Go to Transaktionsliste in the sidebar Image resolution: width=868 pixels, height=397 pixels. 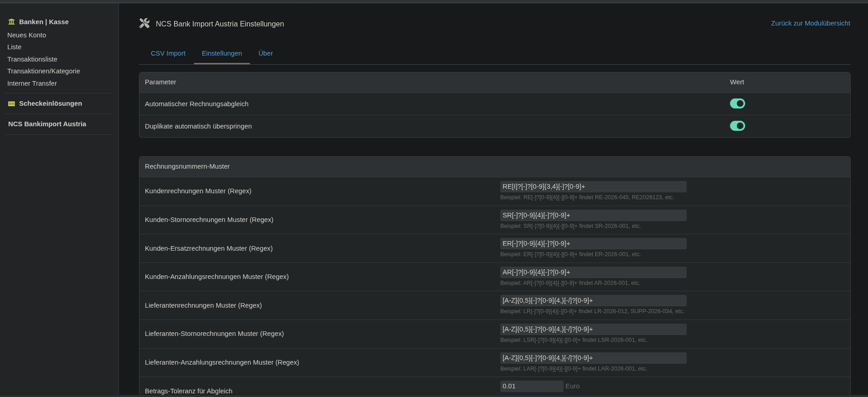pos(32,59)
